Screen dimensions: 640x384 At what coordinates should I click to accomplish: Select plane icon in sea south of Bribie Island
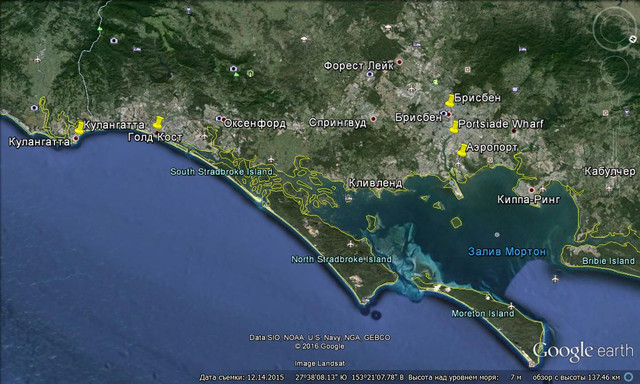click(555, 279)
